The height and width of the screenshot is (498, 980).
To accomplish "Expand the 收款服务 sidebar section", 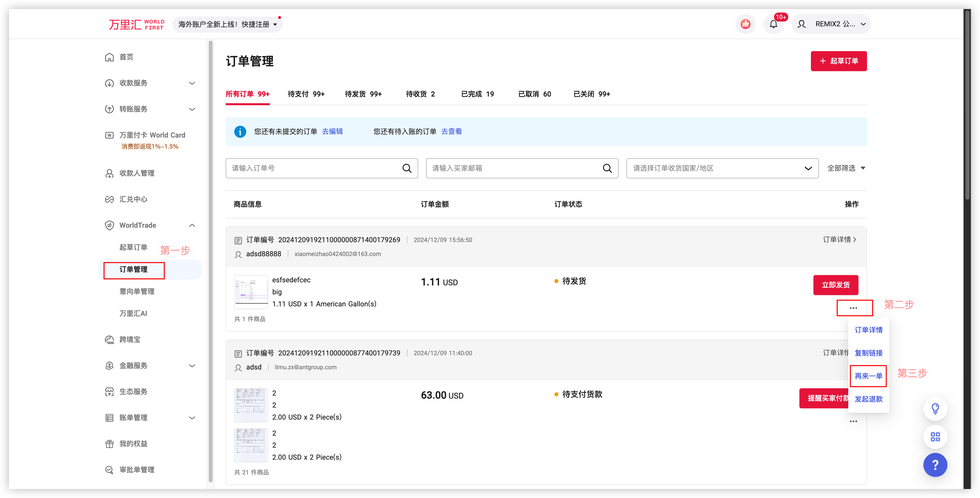I will coord(192,83).
